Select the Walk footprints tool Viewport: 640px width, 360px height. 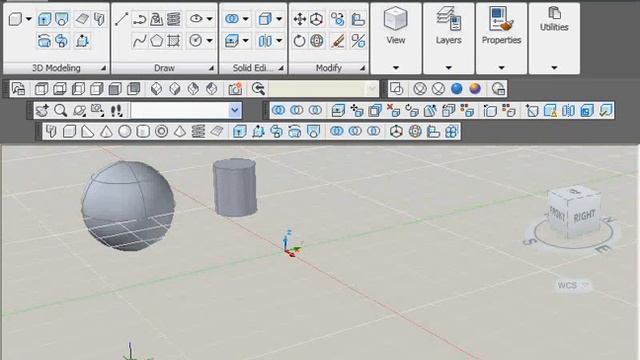(116, 110)
